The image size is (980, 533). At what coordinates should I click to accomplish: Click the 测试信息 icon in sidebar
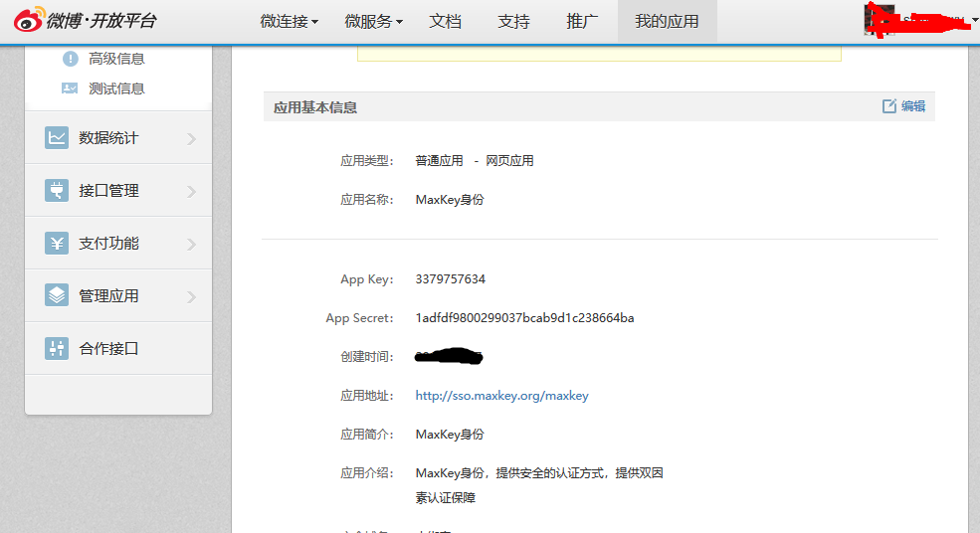[70, 89]
